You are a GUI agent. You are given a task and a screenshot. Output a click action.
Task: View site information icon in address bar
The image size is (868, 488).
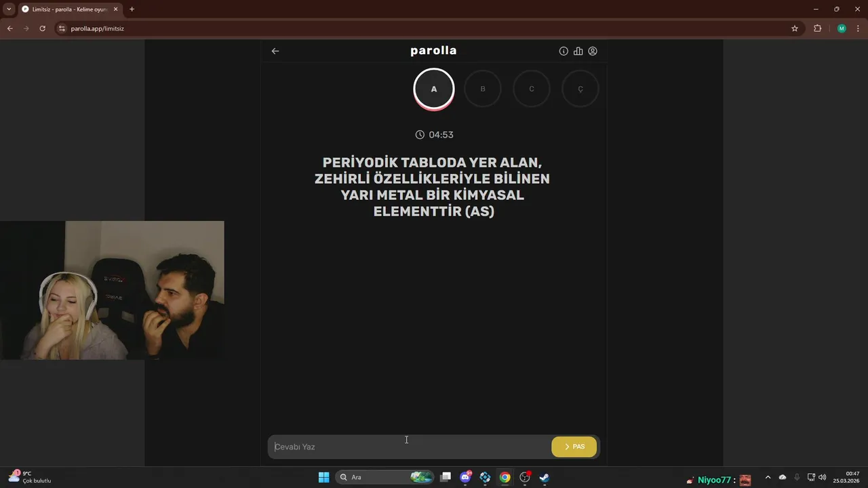coord(62,28)
